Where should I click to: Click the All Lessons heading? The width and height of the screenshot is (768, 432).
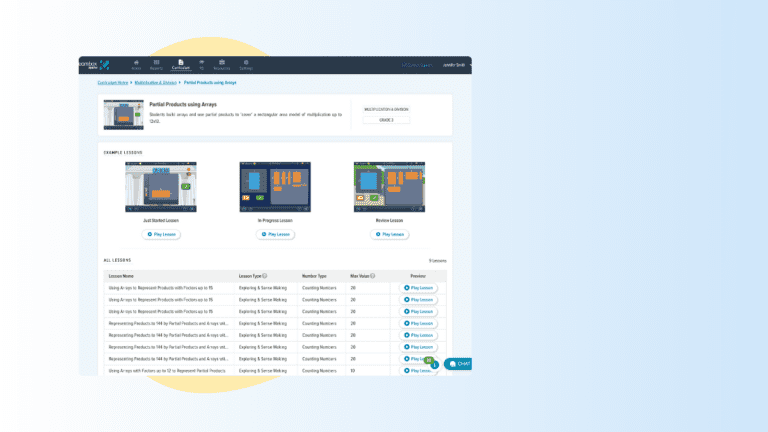pyautogui.click(x=118, y=260)
